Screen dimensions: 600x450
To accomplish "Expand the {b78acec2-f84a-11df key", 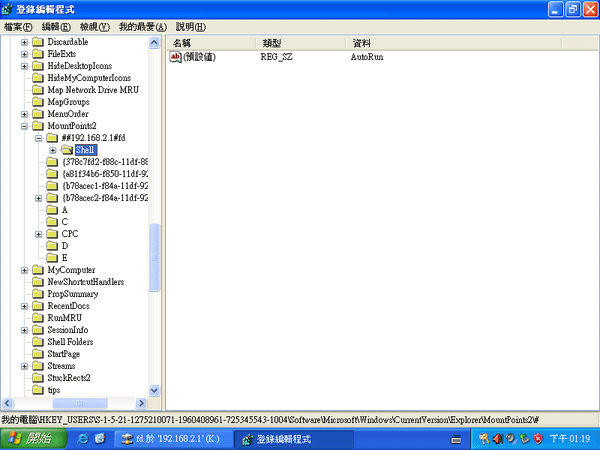I will tap(39, 198).
